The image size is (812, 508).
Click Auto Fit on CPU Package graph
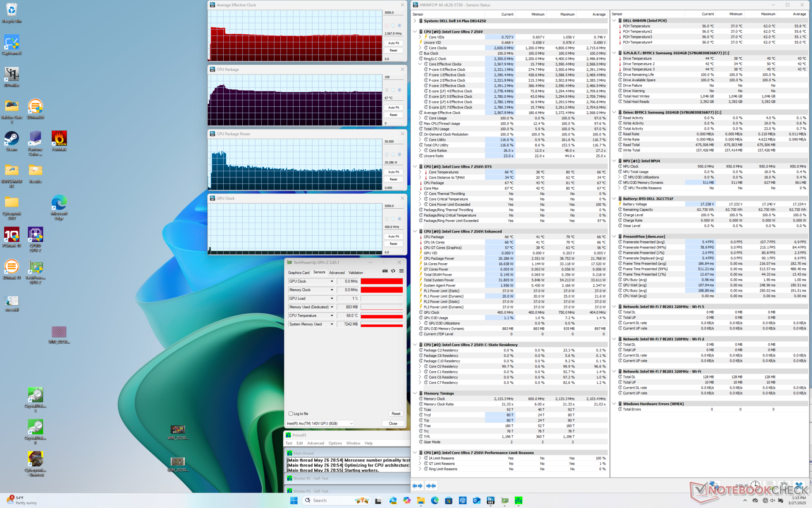point(393,108)
